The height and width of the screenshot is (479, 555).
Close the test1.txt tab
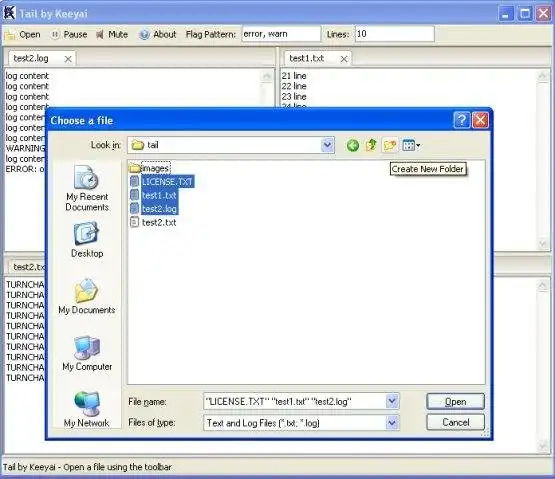[344, 59]
